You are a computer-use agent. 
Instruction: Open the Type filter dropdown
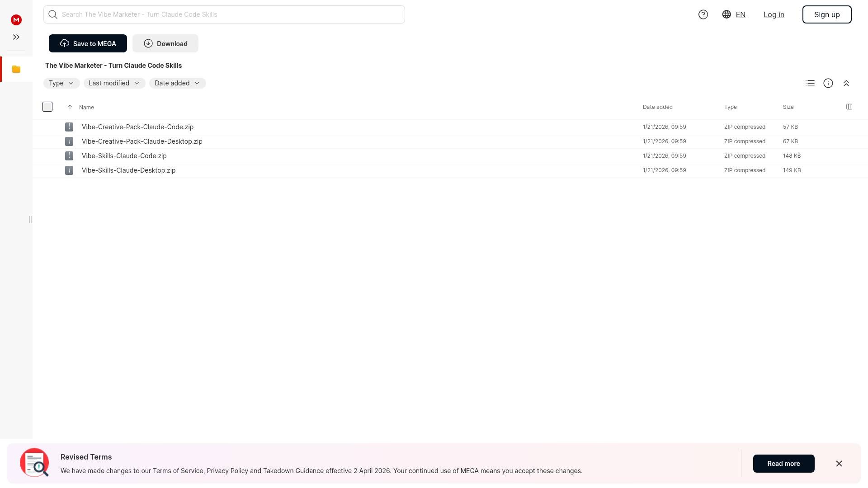pyautogui.click(x=61, y=83)
